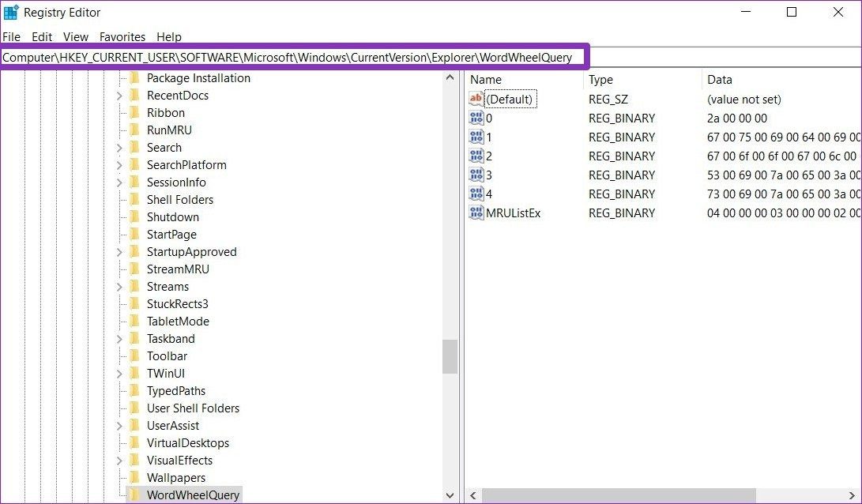This screenshot has width=862, height=504.
Task: Select binary value icon for entry 4
Action: [476, 194]
